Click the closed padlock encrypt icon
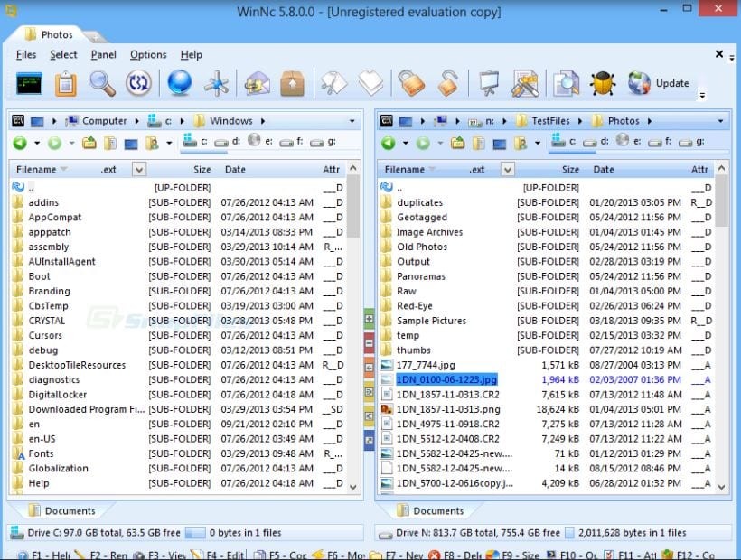This screenshot has width=741, height=560. coord(411,83)
